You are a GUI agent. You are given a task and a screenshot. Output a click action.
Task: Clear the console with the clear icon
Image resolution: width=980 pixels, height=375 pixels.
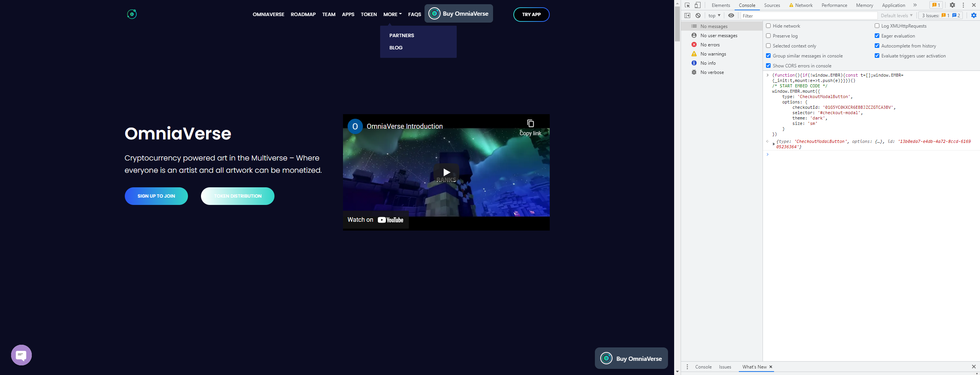pyautogui.click(x=698, y=16)
